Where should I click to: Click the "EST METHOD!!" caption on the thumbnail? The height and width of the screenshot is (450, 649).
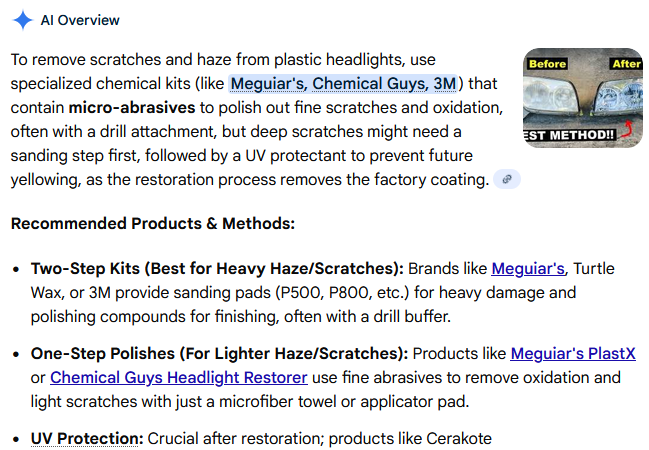pos(565,135)
